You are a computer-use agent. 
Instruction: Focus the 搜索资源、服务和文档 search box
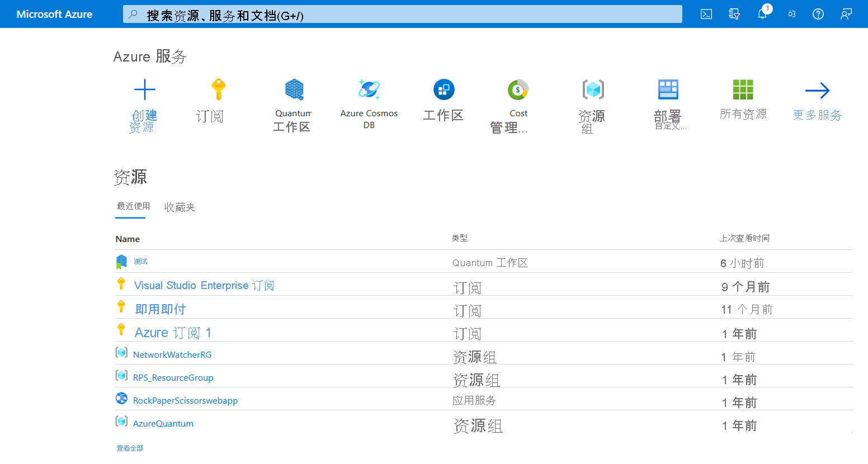403,15
